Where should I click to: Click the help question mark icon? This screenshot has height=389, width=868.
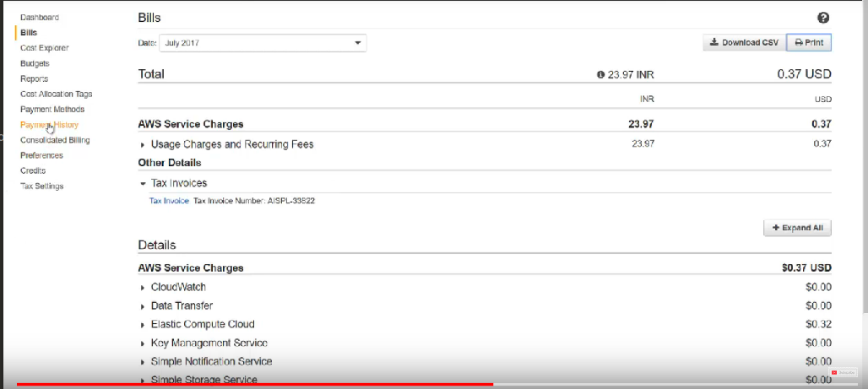click(823, 18)
